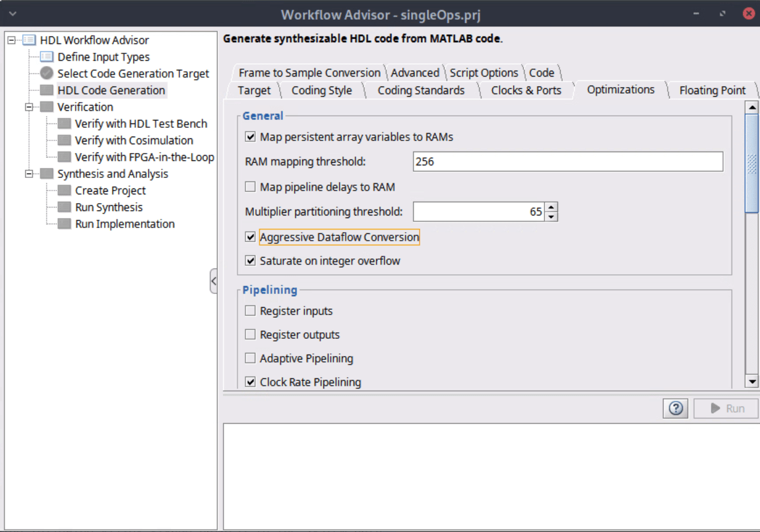Image resolution: width=760 pixels, height=532 pixels.
Task: Click the Verify with Cosimulation step icon
Action: [64, 140]
